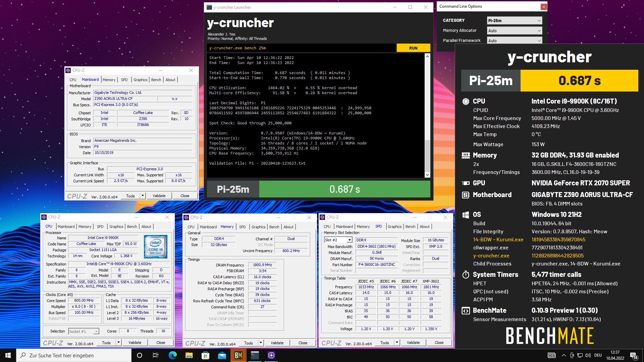Click the y-cruncher output scrollbar up arrow
Image resolution: width=644 pixels, height=362 pixels.
click(427, 56)
